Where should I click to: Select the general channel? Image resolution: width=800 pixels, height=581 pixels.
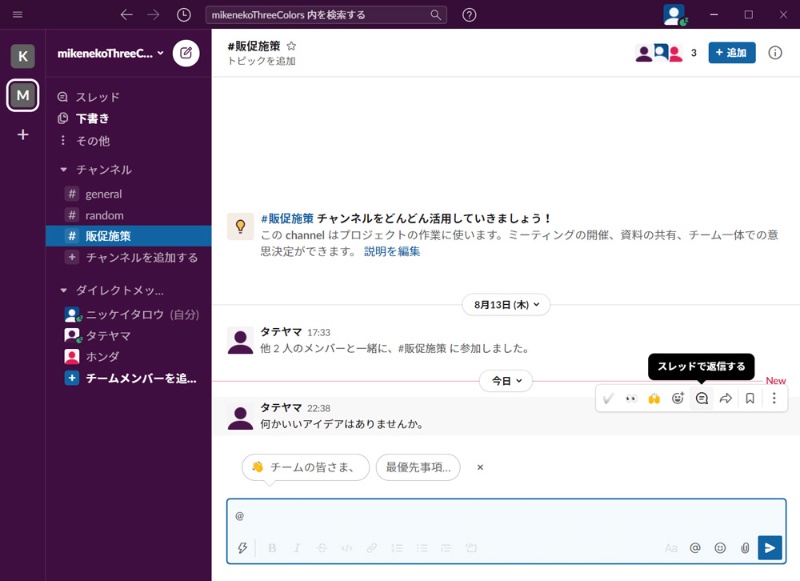click(104, 194)
